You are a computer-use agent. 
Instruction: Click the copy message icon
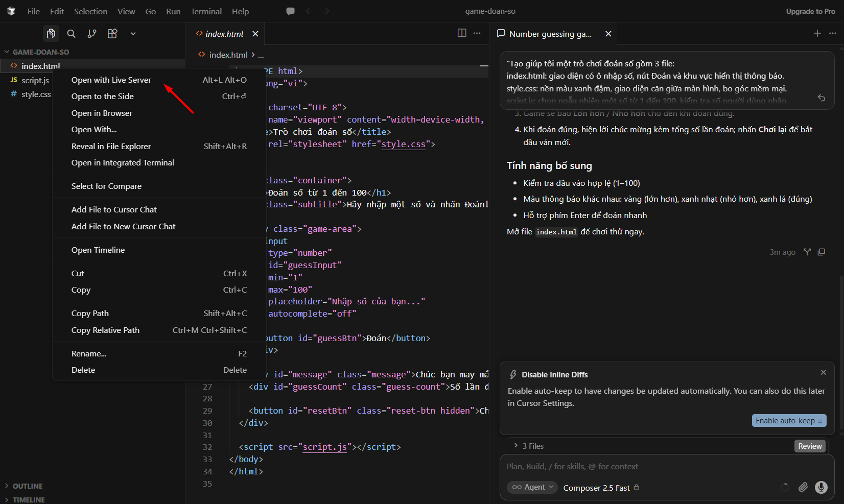(x=822, y=252)
